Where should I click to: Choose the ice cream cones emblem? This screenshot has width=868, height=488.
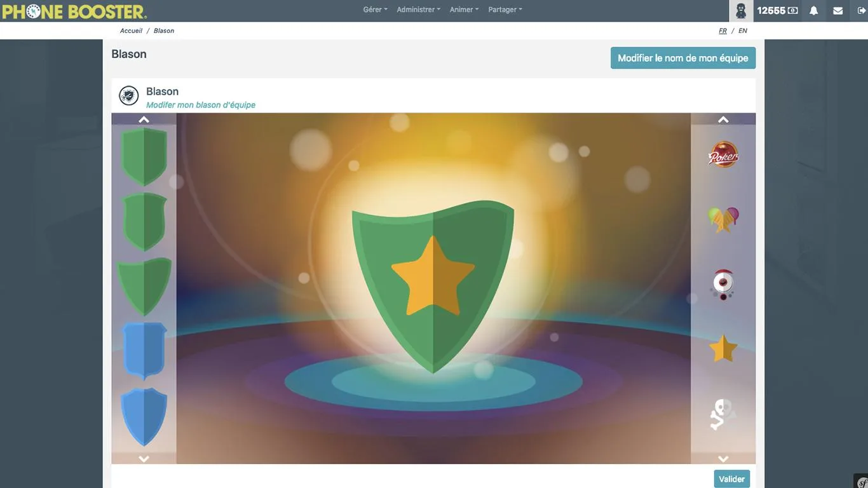tap(723, 219)
